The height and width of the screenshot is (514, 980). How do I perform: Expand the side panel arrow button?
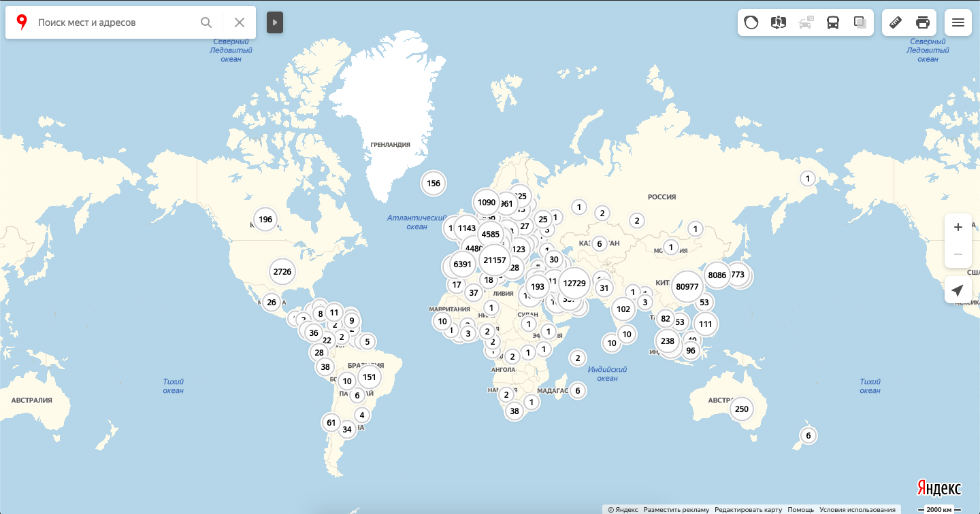tap(275, 22)
